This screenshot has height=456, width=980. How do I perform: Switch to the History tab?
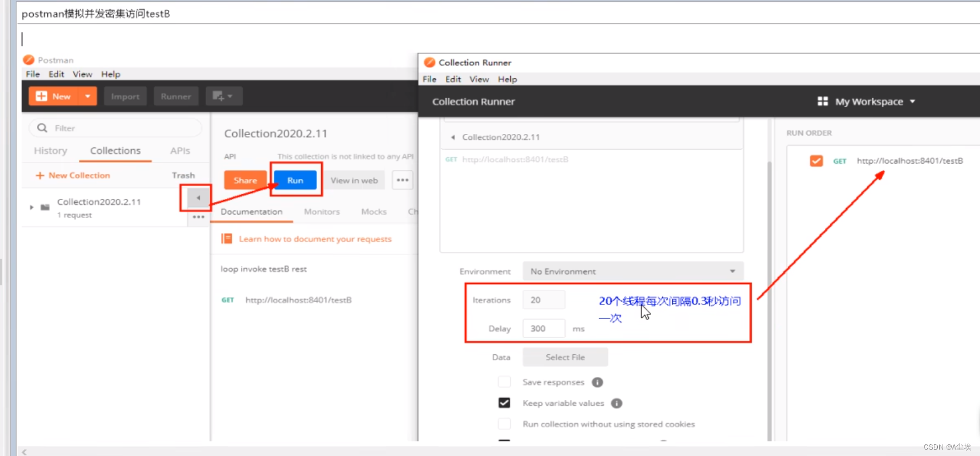50,151
